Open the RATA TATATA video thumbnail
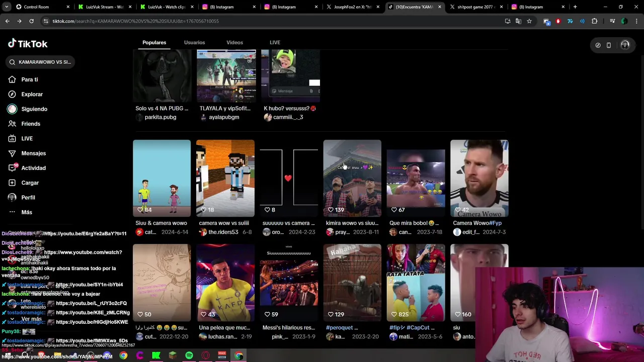Viewport: 644px width, 362px height. [416, 283]
